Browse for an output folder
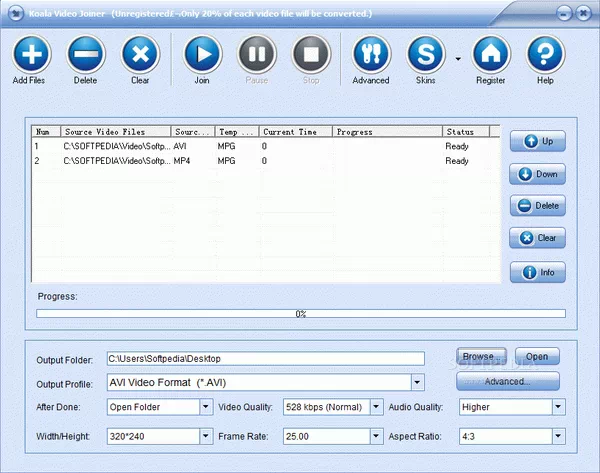600x473 pixels. coord(482,357)
